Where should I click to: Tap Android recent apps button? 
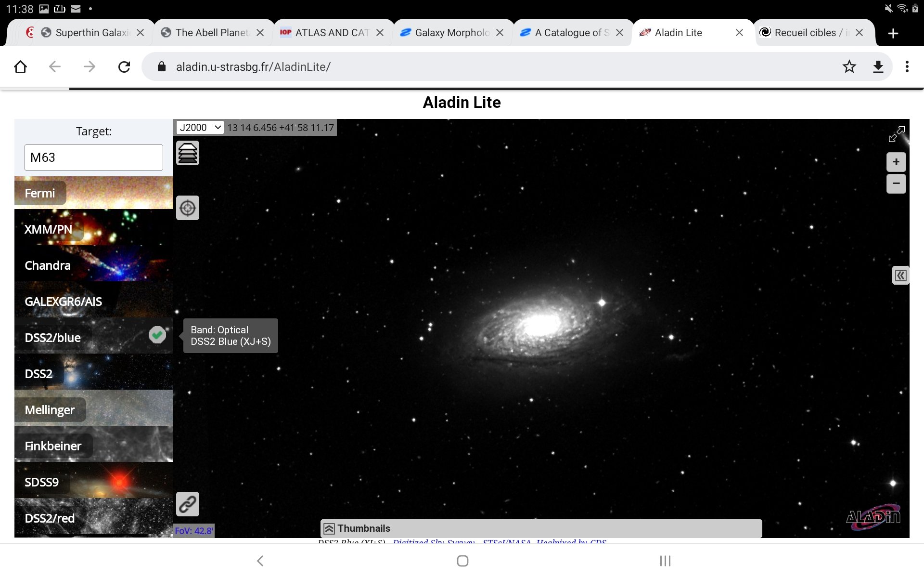tap(665, 561)
